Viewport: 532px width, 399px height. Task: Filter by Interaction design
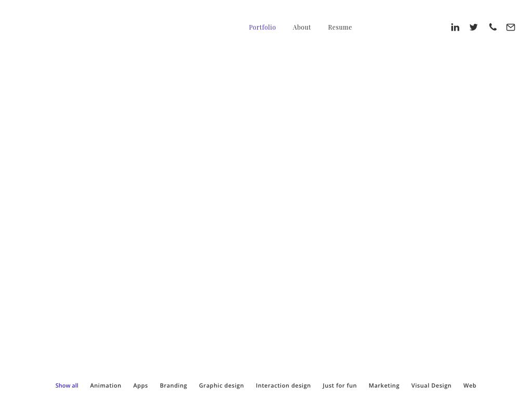[x=283, y=385]
